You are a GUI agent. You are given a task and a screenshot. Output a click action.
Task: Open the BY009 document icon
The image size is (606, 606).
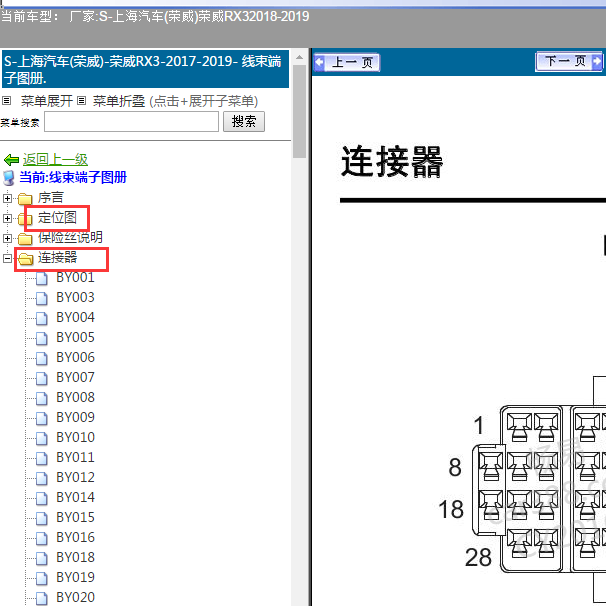(x=42, y=419)
